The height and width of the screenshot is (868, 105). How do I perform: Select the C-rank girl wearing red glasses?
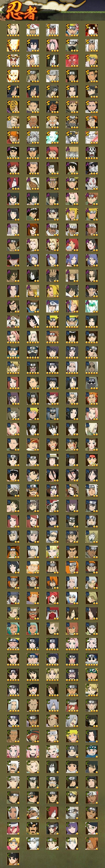[92, 828]
